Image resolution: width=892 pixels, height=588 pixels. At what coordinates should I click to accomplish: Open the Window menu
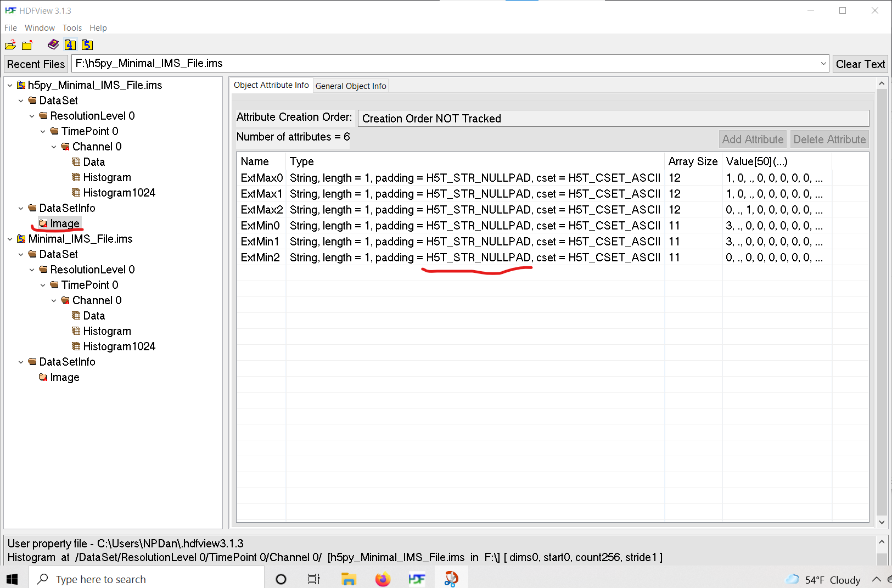(40, 28)
